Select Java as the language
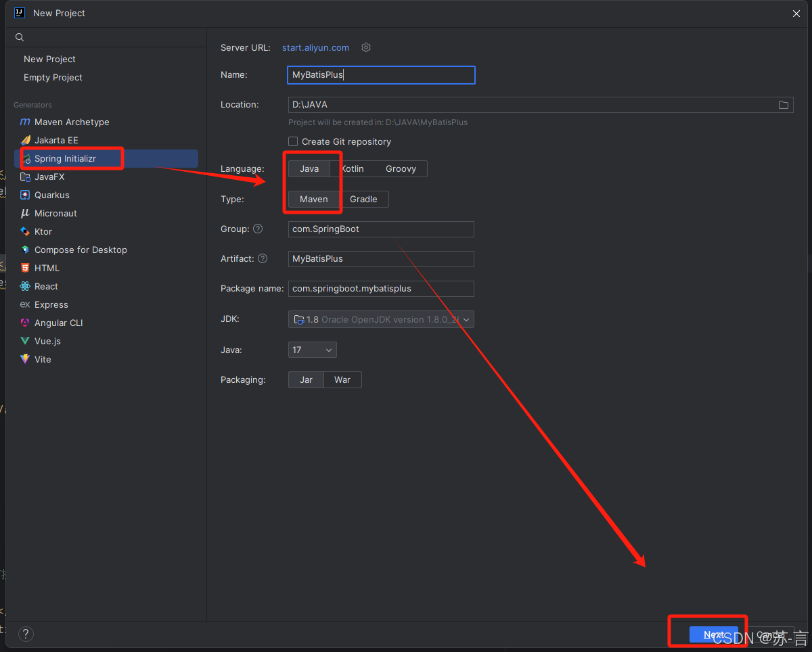This screenshot has height=652, width=812. pos(309,168)
